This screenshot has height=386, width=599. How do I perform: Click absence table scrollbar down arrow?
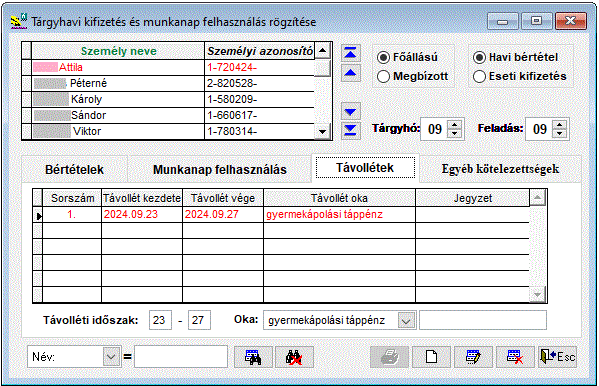537,295
